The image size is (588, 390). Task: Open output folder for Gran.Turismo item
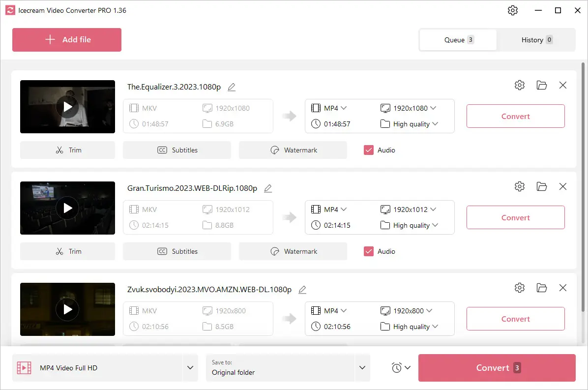coord(541,186)
